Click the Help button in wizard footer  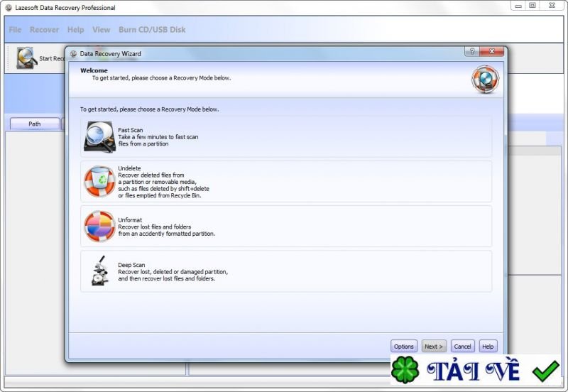pos(488,347)
